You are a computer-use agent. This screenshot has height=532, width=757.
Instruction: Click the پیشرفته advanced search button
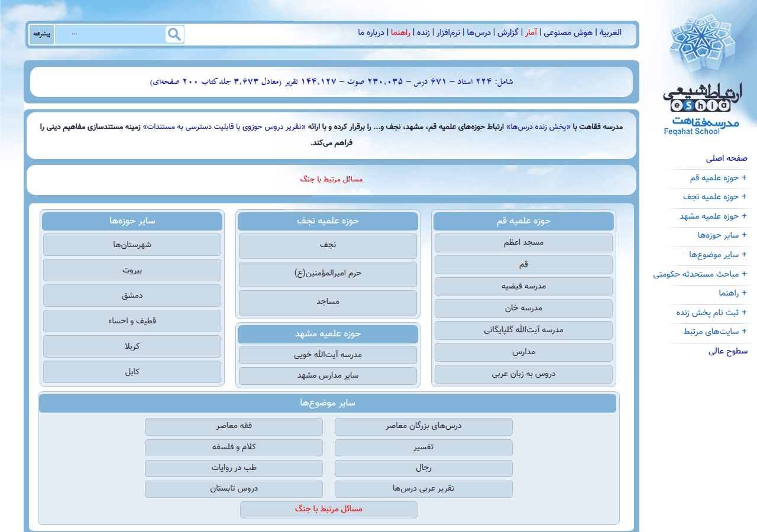[41, 34]
